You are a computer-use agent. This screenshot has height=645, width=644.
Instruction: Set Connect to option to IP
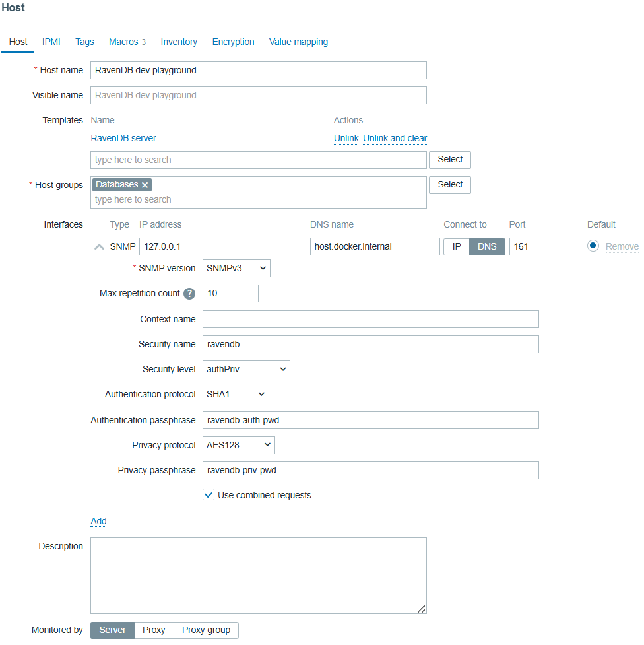(457, 247)
